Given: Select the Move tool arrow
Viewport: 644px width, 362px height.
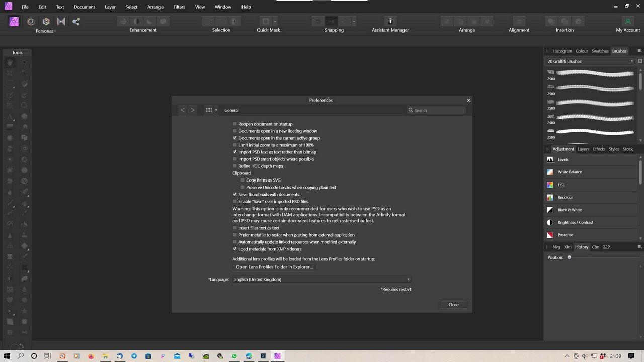Looking at the screenshot, I should click(24, 62).
